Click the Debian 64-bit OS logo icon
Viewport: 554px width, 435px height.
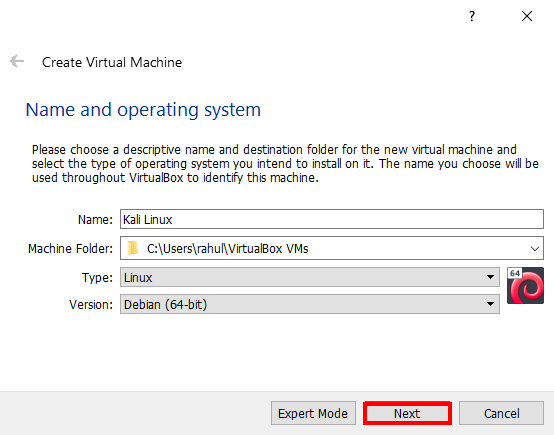click(x=525, y=286)
